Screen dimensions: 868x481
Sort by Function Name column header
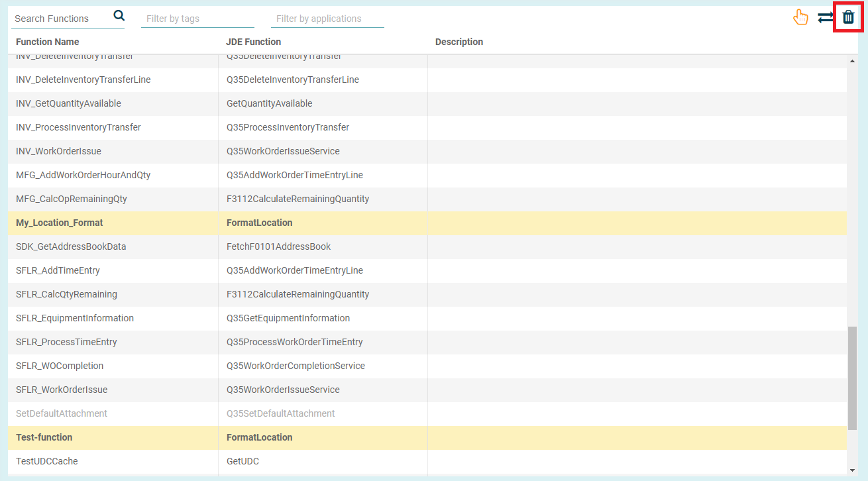pos(48,42)
